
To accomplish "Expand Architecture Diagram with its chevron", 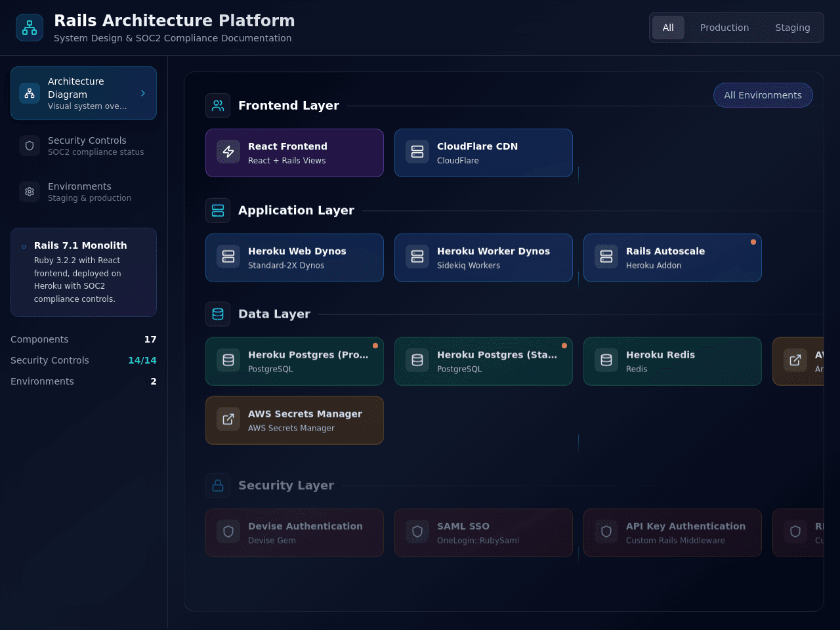I will [143, 93].
